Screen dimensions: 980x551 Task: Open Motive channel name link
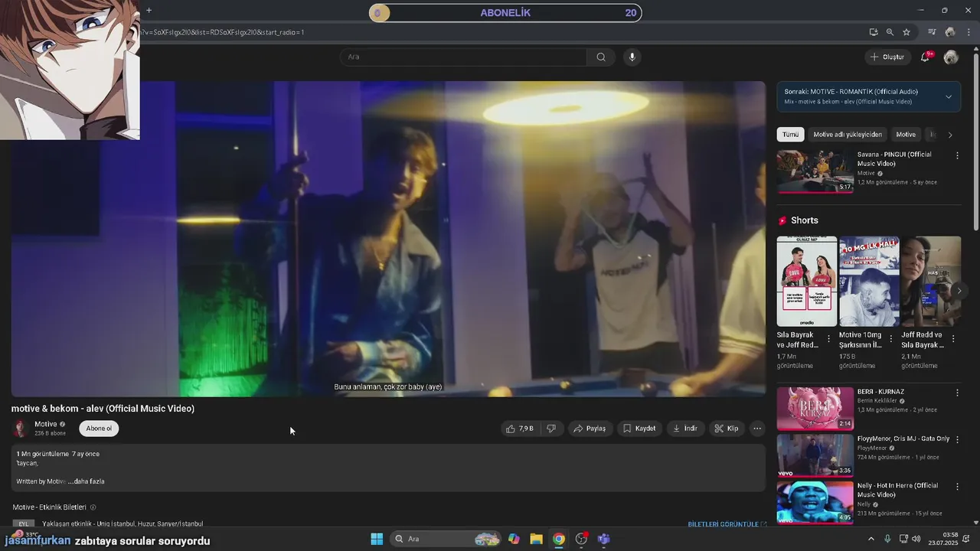[x=45, y=424]
